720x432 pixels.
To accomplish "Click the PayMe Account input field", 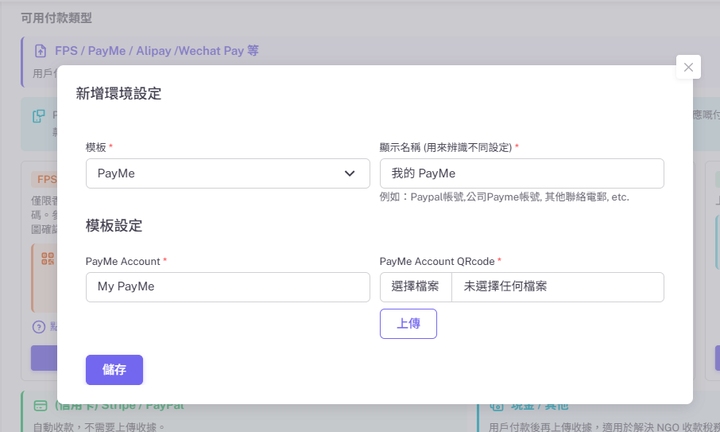I will point(228,287).
